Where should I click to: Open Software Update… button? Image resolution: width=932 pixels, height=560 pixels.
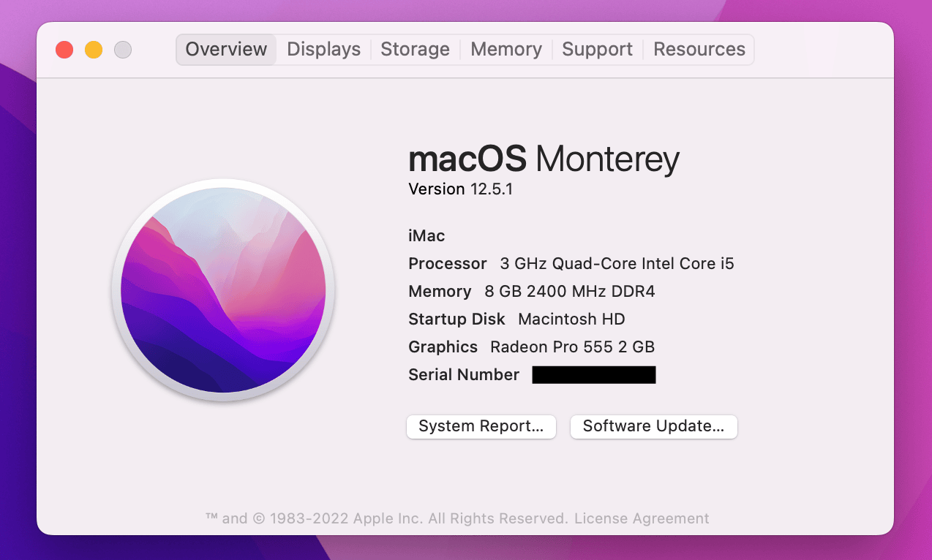(654, 426)
